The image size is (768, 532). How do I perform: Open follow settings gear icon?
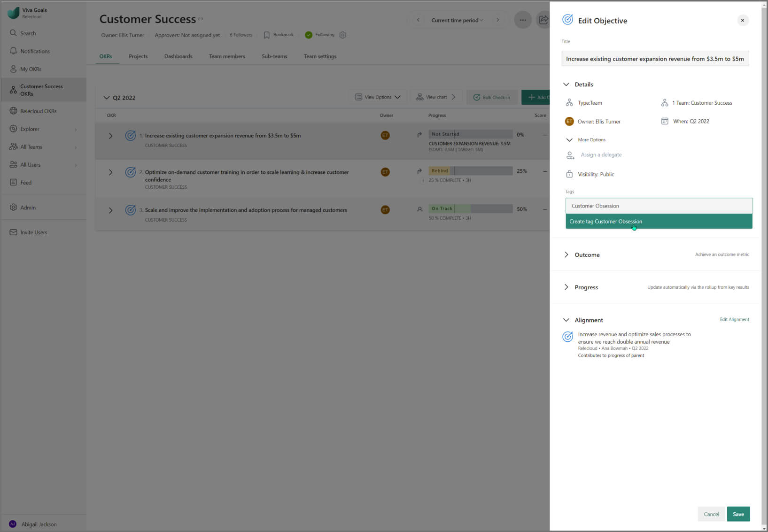click(x=343, y=35)
